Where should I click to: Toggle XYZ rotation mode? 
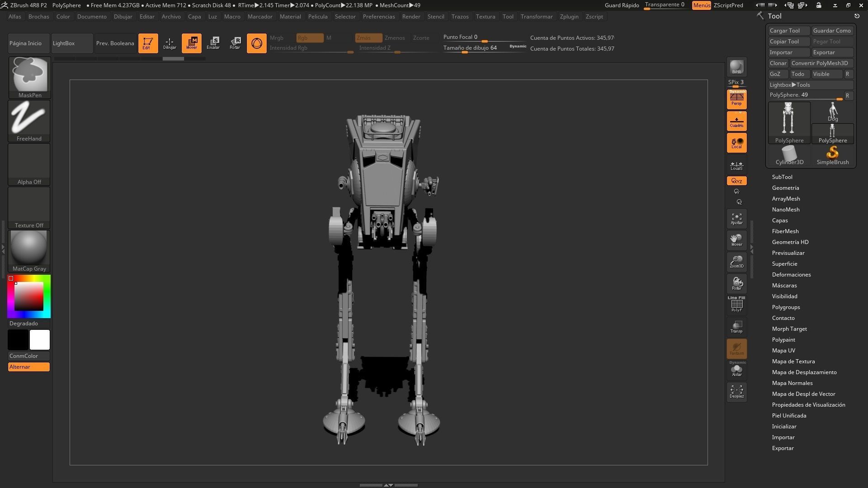click(736, 181)
